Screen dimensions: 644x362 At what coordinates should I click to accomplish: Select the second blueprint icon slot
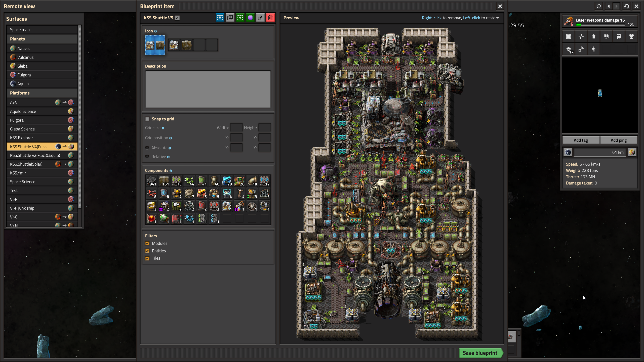(x=187, y=45)
